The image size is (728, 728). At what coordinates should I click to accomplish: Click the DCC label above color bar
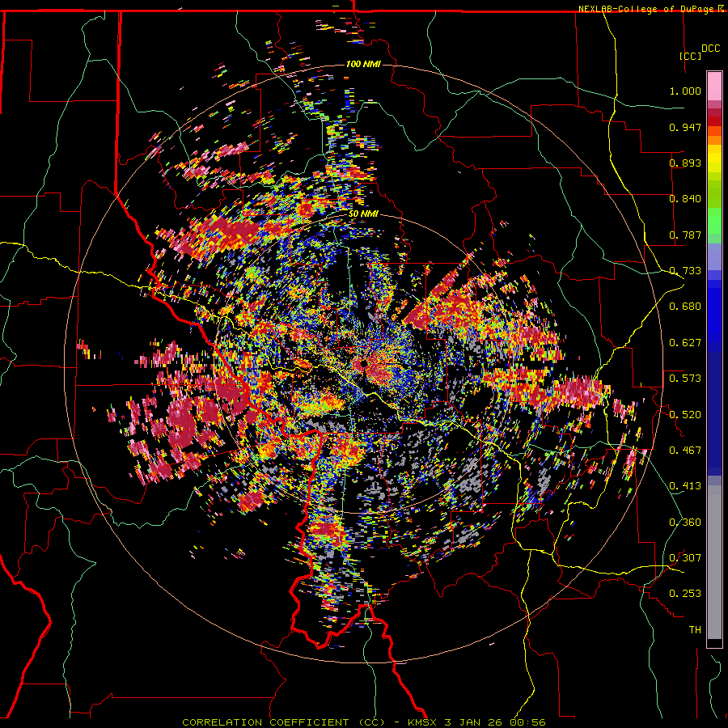pos(710,49)
